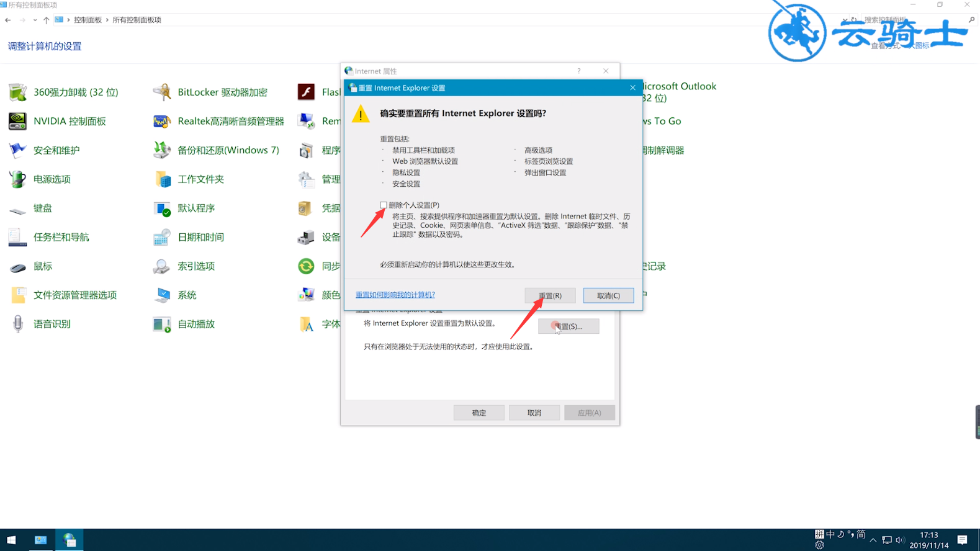Screen dimensions: 980x551
Task: Close the 重置 Internet Explorer 设置 dialog
Action: pos(632,87)
